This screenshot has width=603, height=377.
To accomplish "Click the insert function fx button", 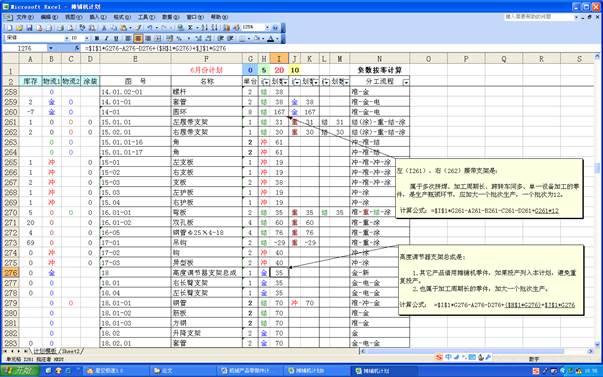I will tap(77, 48).
